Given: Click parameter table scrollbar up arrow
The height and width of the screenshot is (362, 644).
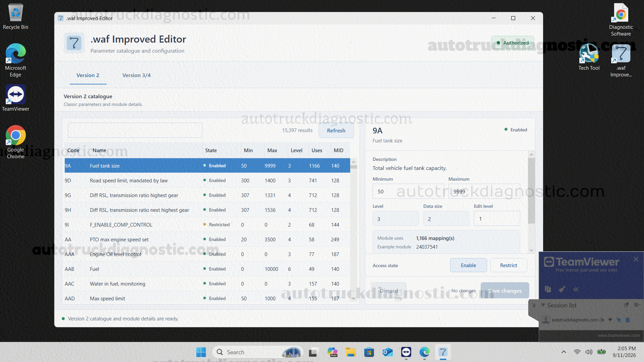Looking at the screenshot, I should (354, 162).
